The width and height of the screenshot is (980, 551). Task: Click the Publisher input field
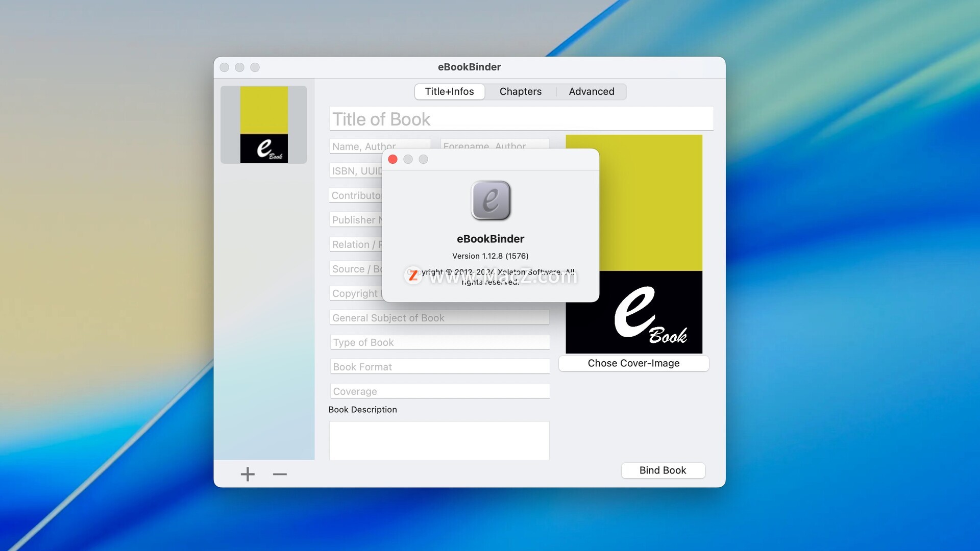[x=356, y=219]
